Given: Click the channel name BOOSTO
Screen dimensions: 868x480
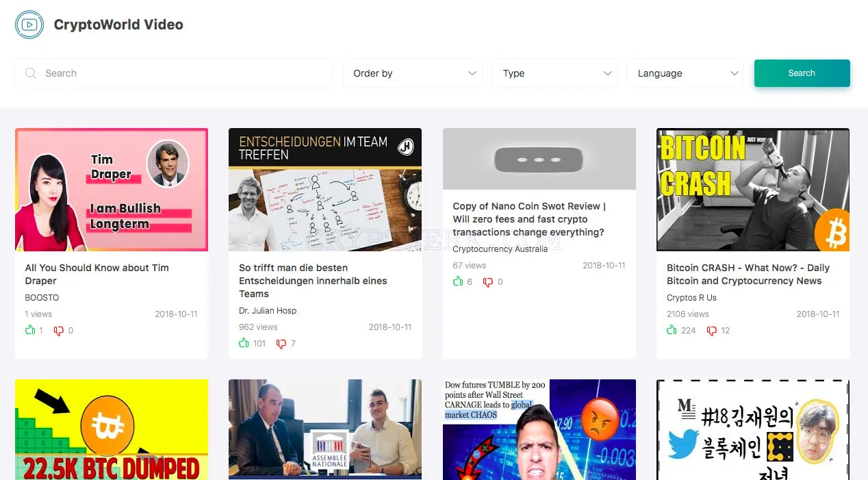Looking at the screenshot, I should pos(42,298).
